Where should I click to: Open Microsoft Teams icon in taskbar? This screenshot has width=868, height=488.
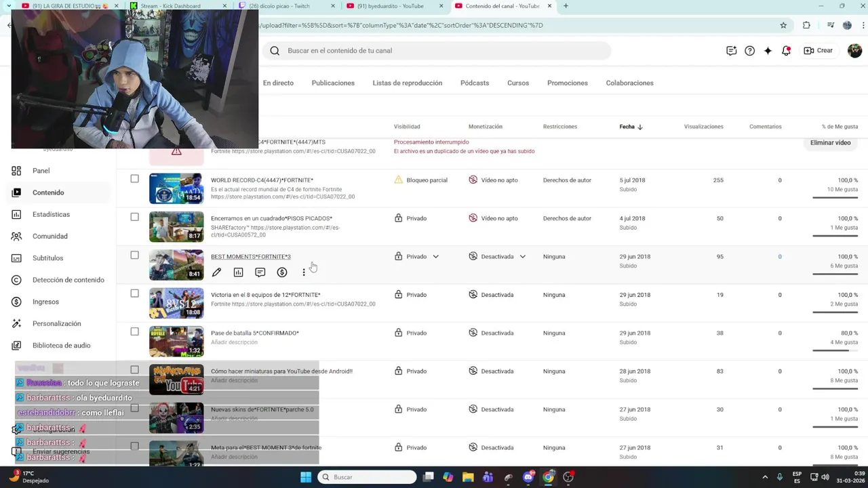(x=488, y=477)
